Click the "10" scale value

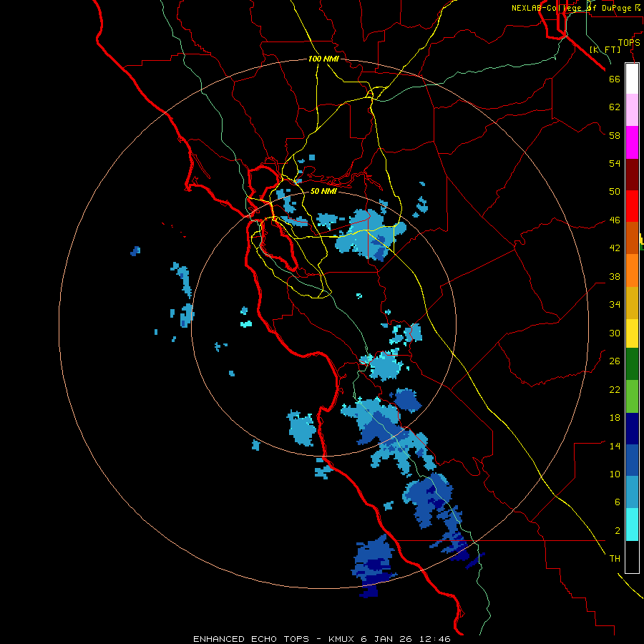(615, 474)
